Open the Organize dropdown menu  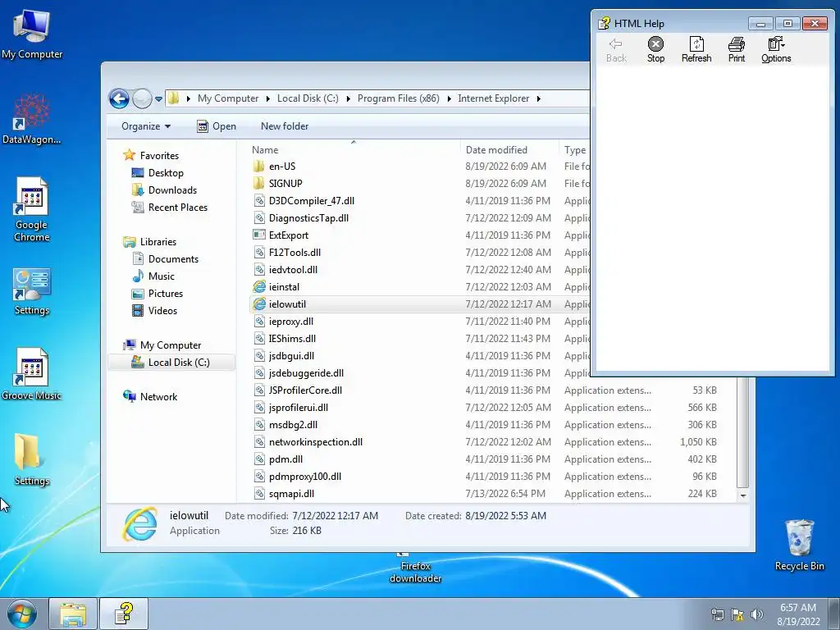click(146, 126)
